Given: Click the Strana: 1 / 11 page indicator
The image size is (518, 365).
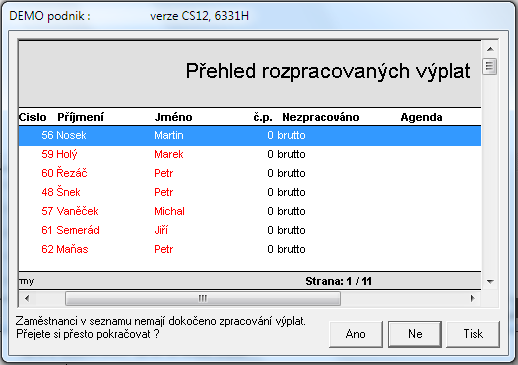Looking at the screenshot, I should tap(339, 281).
